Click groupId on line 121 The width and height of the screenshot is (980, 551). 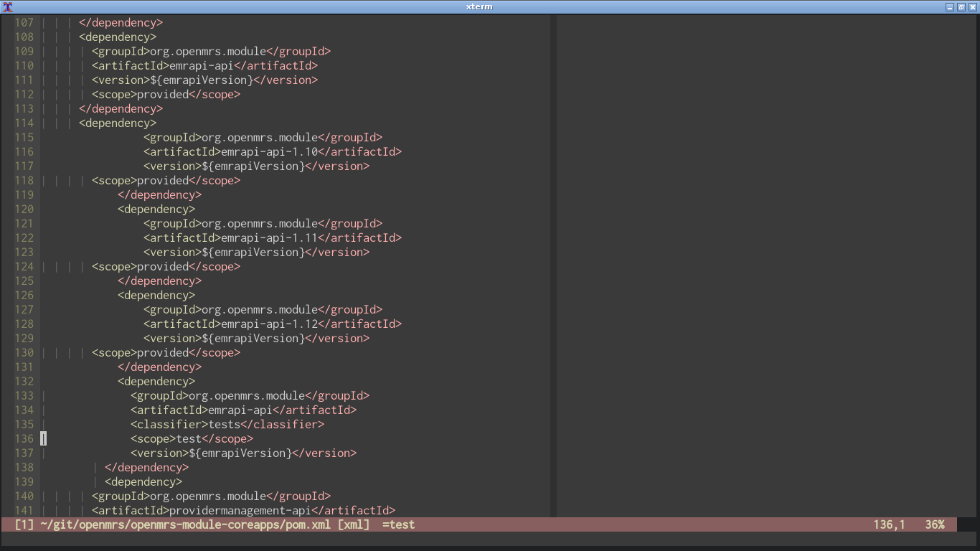click(263, 223)
